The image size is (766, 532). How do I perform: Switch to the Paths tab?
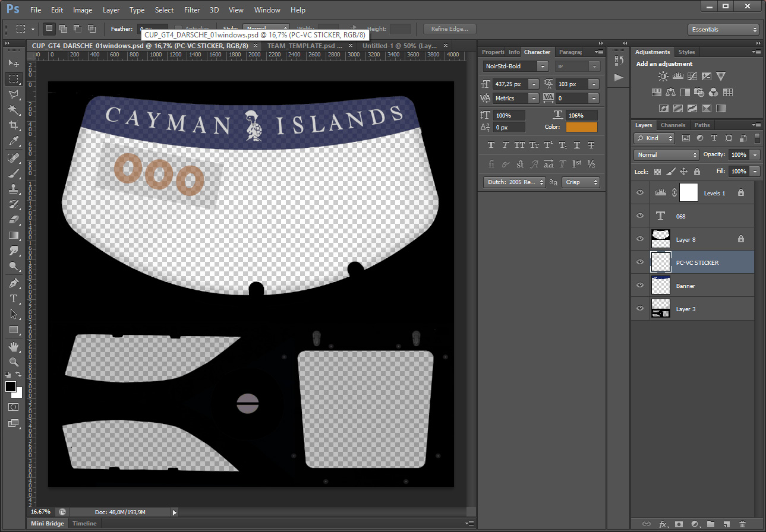click(702, 125)
